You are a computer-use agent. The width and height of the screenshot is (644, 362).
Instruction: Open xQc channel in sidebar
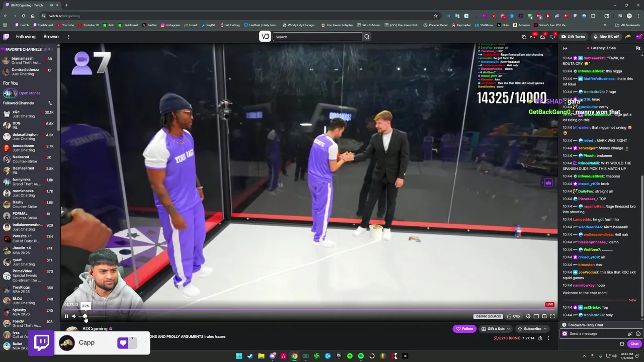pos(30,114)
